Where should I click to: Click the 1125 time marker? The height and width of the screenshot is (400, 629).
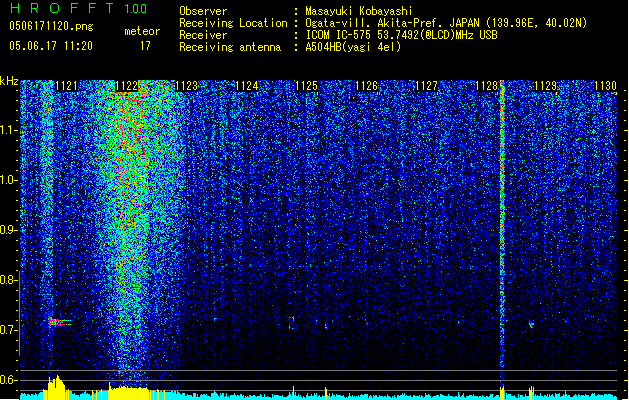click(x=306, y=86)
